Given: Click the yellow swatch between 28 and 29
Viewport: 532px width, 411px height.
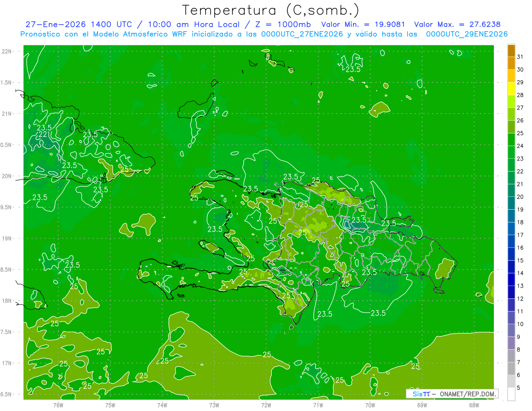Looking at the screenshot, I should [511, 89].
